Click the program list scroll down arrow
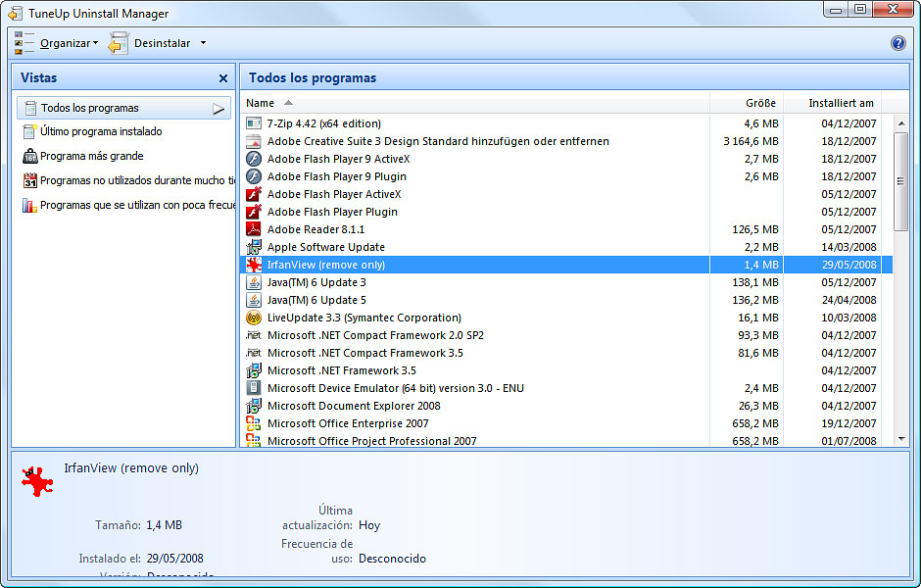The image size is (921, 588). 901,440
